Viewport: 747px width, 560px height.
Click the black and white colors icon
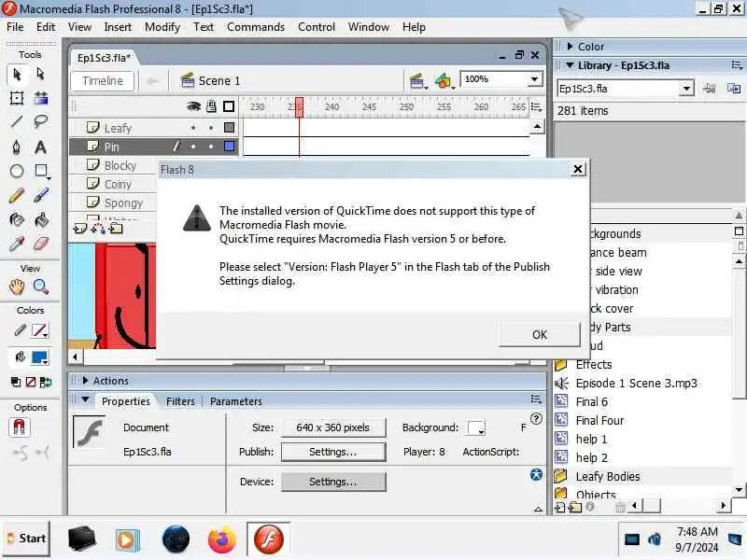point(16,382)
